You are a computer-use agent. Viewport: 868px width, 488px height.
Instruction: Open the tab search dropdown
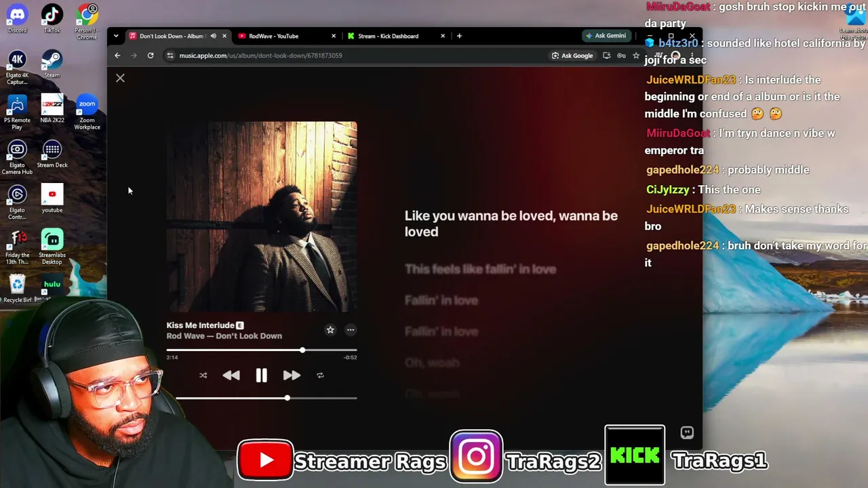pos(116,36)
